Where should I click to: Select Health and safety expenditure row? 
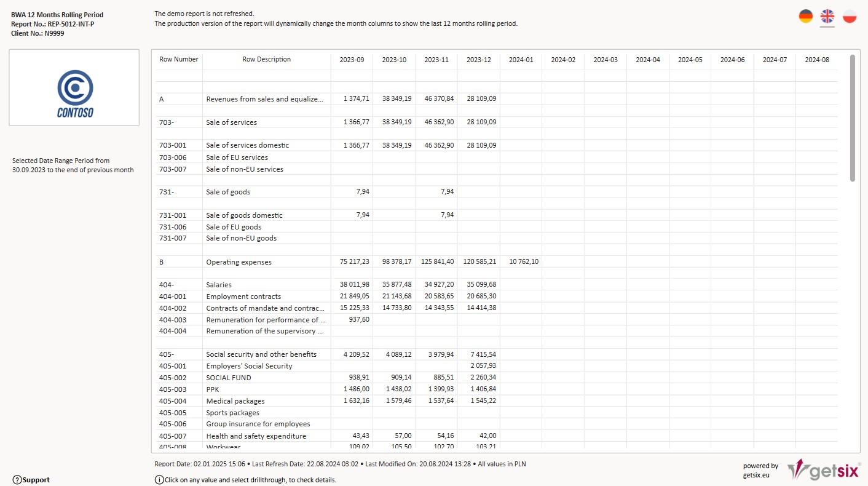[256, 436]
